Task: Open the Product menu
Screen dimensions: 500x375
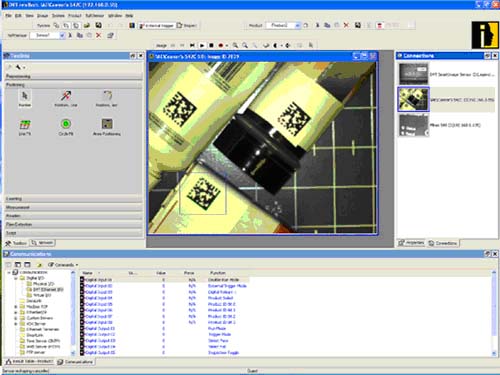Action: pyautogui.click(x=75, y=15)
